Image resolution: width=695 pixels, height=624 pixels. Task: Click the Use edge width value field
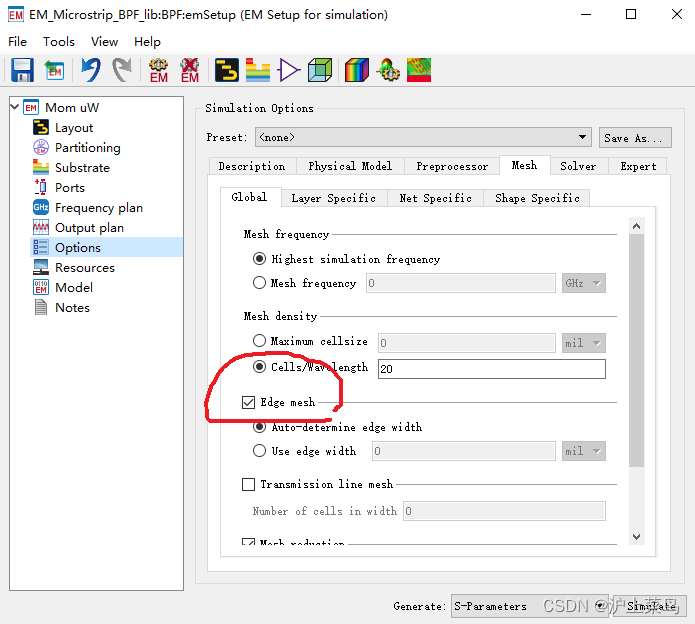point(463,451)
